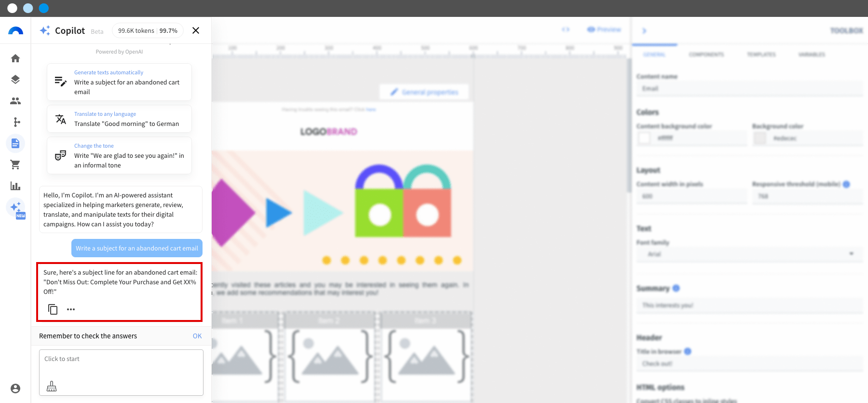Click the app logo in sidebar
Viewport: 868px width, 403px height.
[x=15, y=31]
